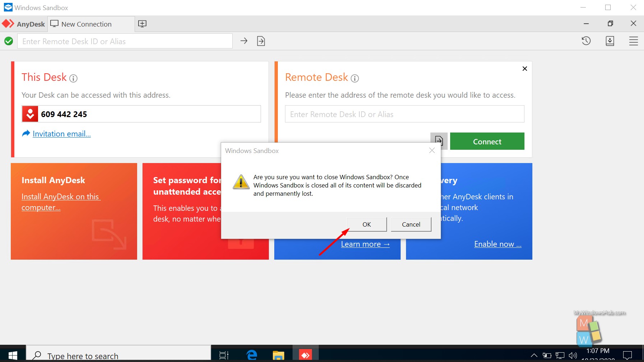Open the notification center icon
This screenshot has width=644, height=362.
627,356
